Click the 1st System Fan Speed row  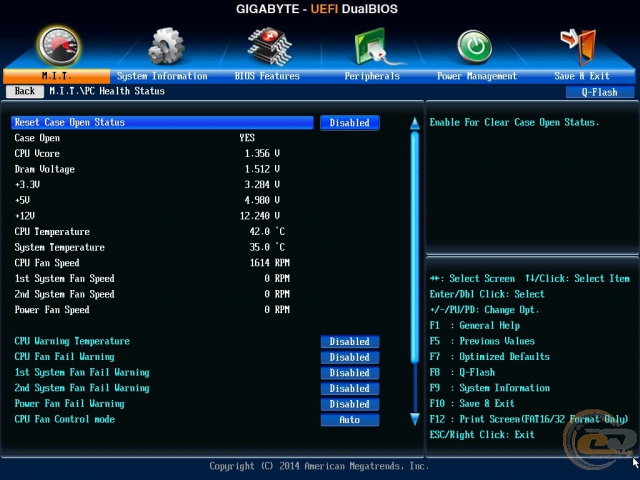click(152, 278)
